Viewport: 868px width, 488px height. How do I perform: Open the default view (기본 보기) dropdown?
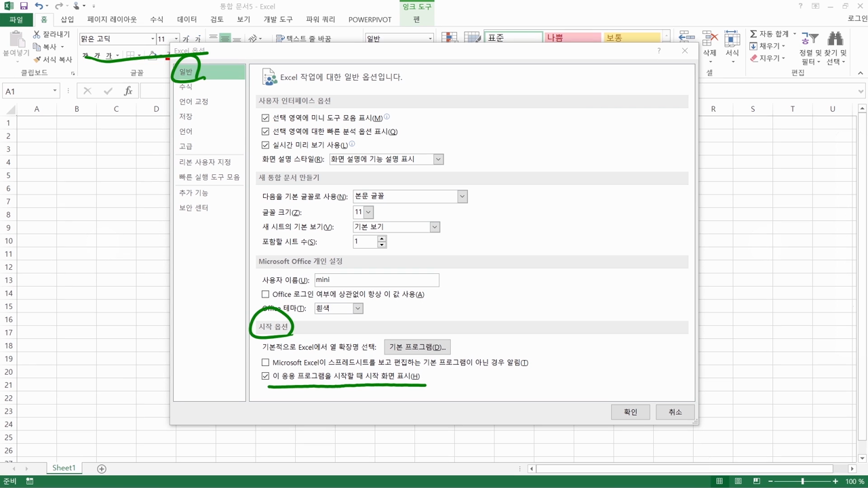[435, 227]
